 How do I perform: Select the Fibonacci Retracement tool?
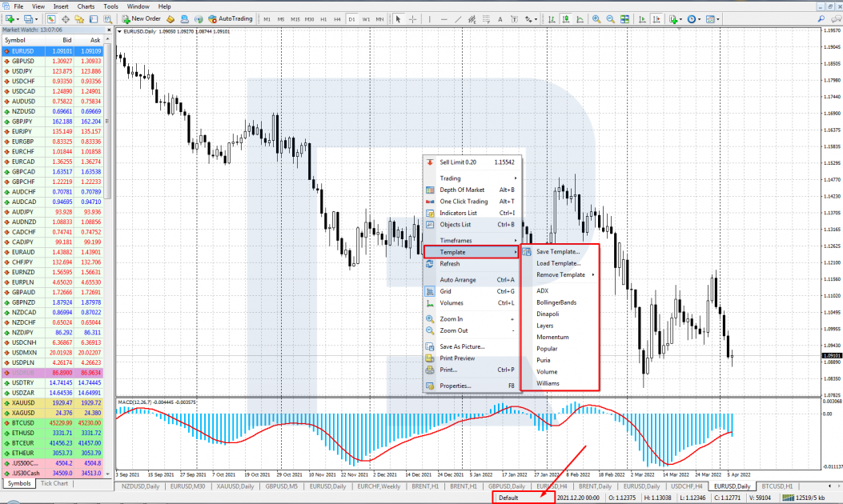pos(486,19)
